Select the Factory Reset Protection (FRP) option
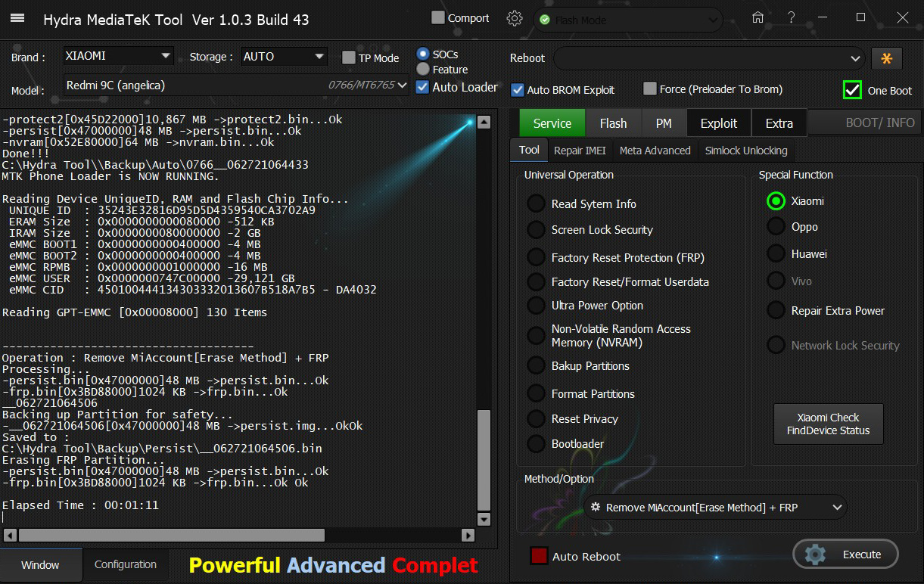 (x=537, y=258)
